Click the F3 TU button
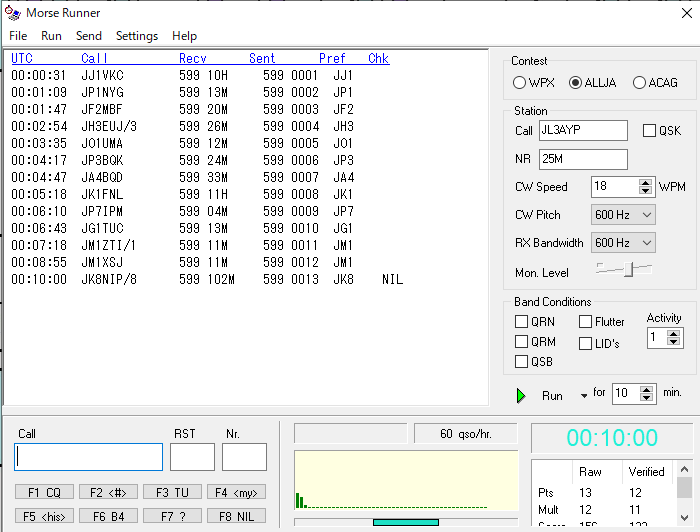 point(172,492)
